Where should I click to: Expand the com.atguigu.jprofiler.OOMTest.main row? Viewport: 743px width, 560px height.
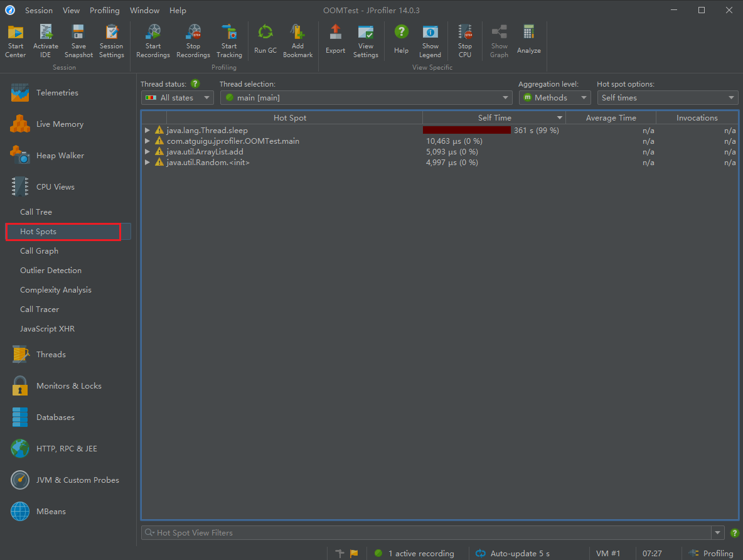pos(147,141)
